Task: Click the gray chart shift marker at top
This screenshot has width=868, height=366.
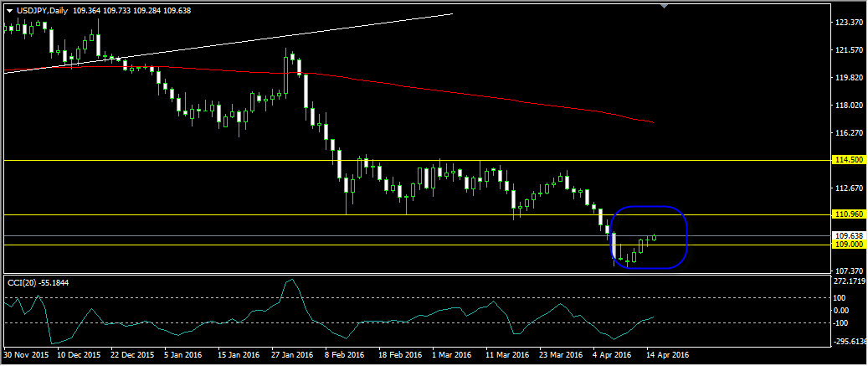Action: [665, 6]
